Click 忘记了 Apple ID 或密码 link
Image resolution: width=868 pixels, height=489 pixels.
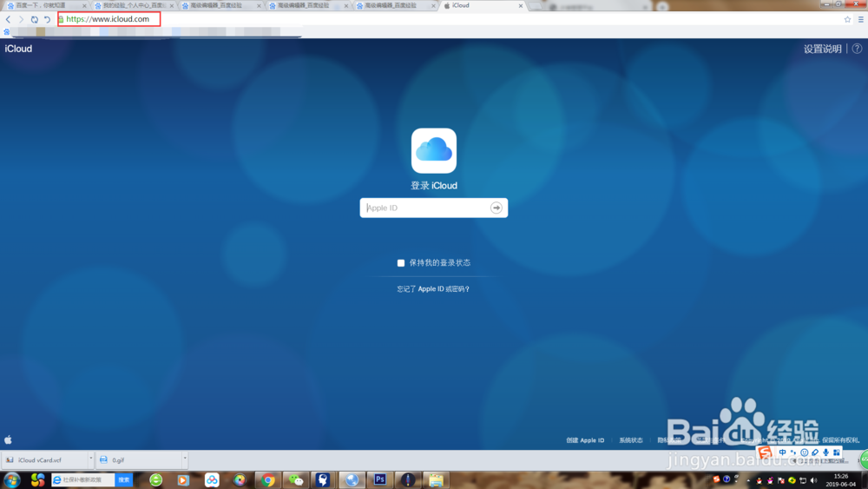(x=433, y=289)
